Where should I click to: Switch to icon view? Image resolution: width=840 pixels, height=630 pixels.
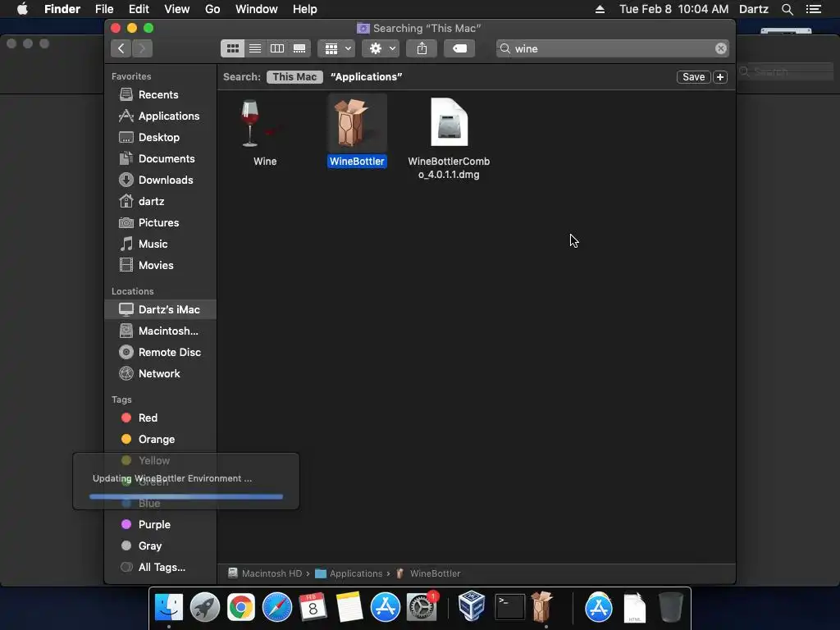click(232, 48)
